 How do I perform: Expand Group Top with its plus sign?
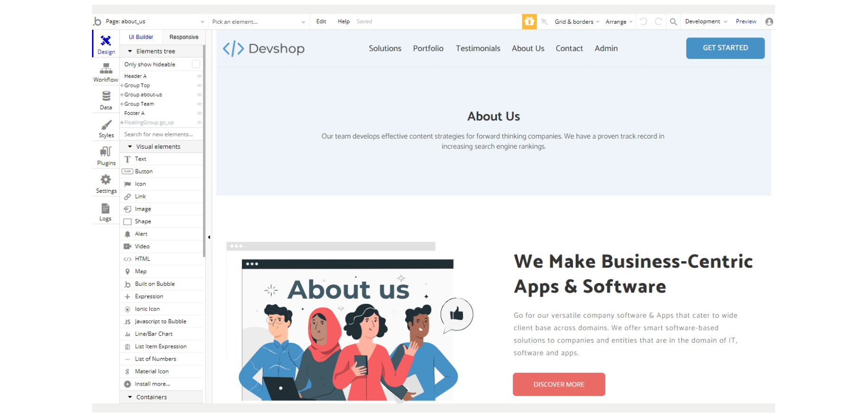click(x=122, y=85)
